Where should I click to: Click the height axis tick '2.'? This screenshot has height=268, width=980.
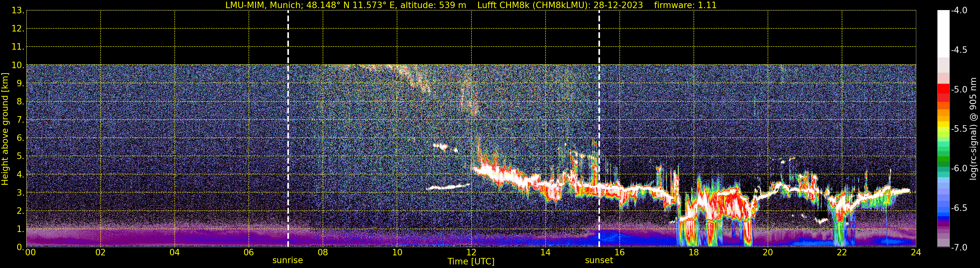[x=20, y=211]
